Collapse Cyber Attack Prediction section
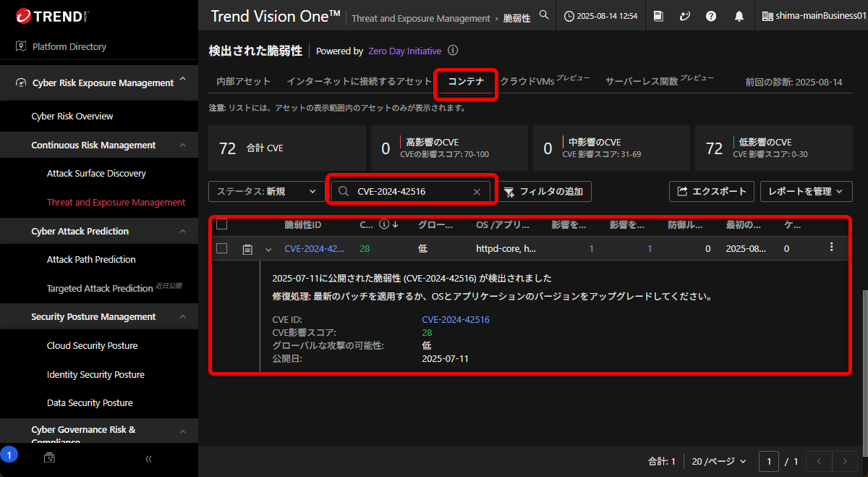Viewport: 868px width, 477px height. 183,232
